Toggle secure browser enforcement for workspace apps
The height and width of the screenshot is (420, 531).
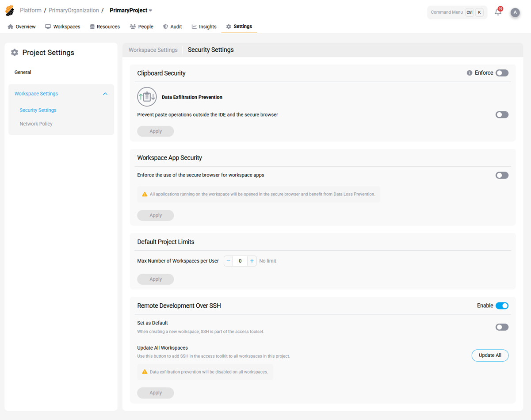502,175
